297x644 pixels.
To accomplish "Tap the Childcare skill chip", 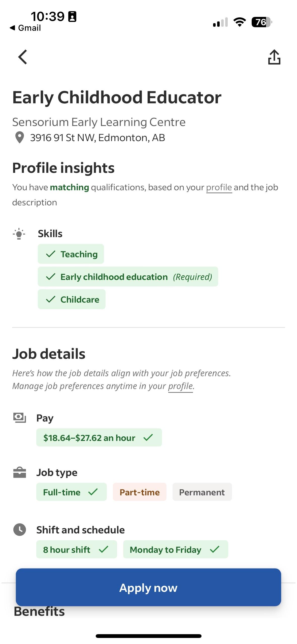I will pyautogui.click(x=71, y=299).
